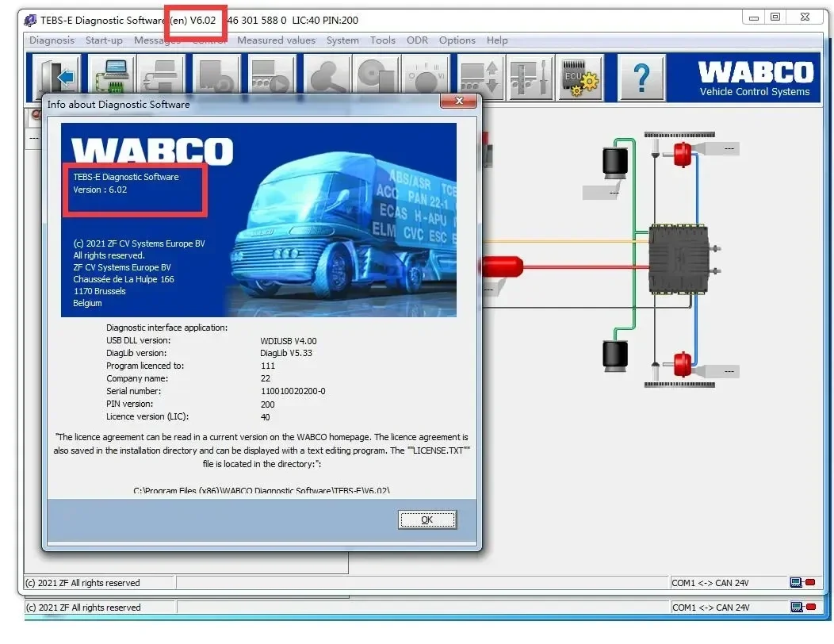Open the Start-up menu
Screen dimensions: 834x644
[x=104, y=40]
